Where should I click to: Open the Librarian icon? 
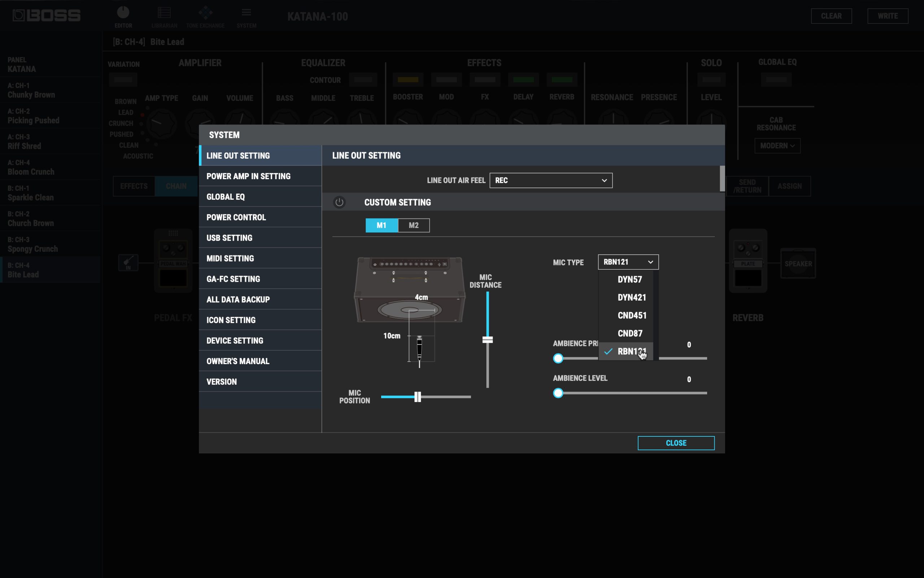(164, 17)
